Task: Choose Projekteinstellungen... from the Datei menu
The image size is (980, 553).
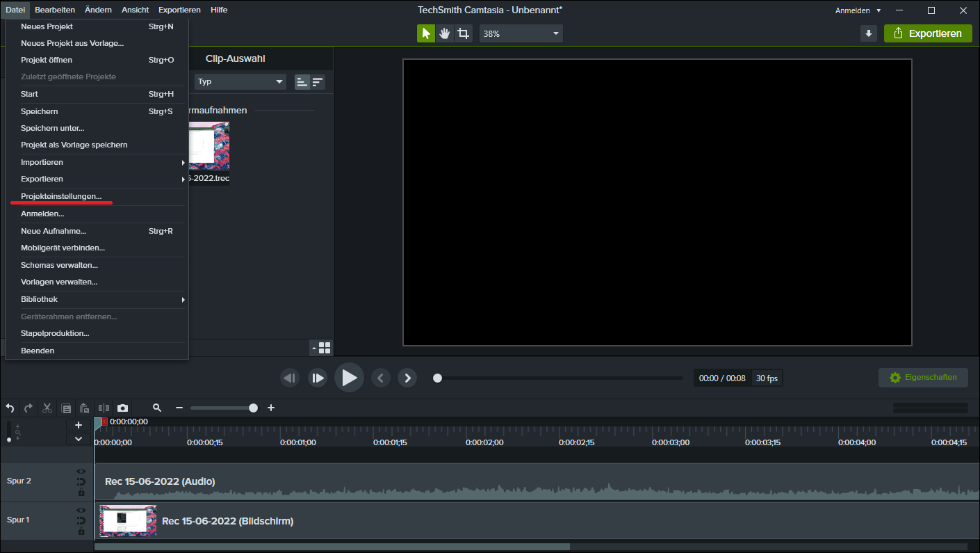Action: coord(61,196)
